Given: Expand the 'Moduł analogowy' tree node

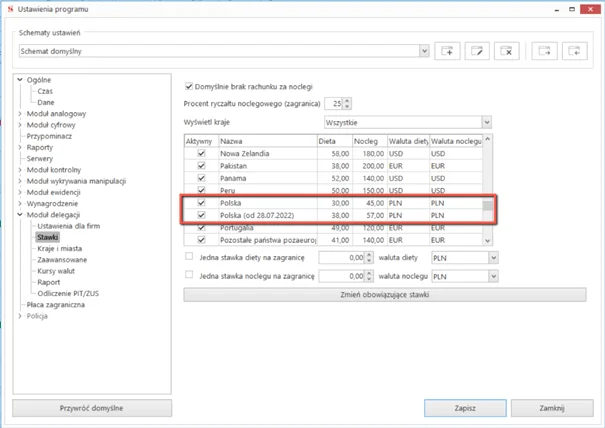Looking at the screenshot, I should pyautogui.click(x=21, y=114).
